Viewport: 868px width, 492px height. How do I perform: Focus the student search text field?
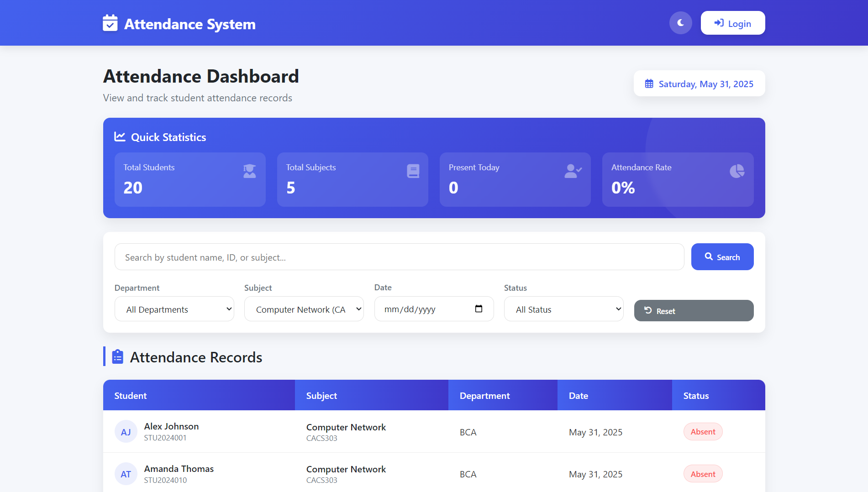[399, 257]
